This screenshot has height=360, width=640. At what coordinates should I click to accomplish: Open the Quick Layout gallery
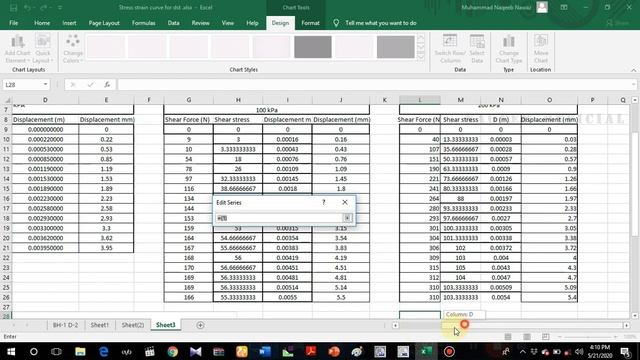click(x=43, y=49)
